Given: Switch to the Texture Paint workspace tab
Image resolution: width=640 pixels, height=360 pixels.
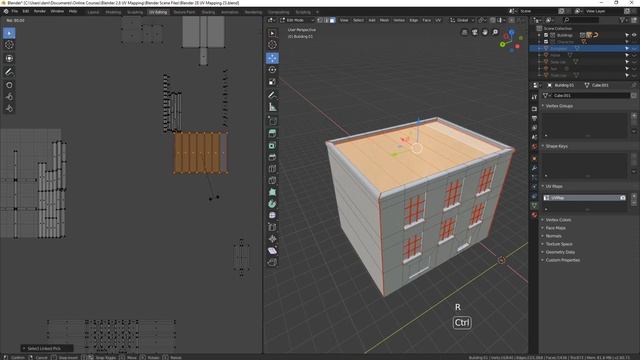Looking at the screenshot, I should (184, 12).
